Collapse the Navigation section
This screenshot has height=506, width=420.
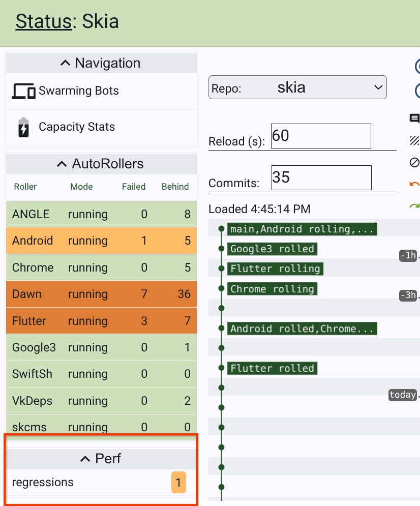101,63
